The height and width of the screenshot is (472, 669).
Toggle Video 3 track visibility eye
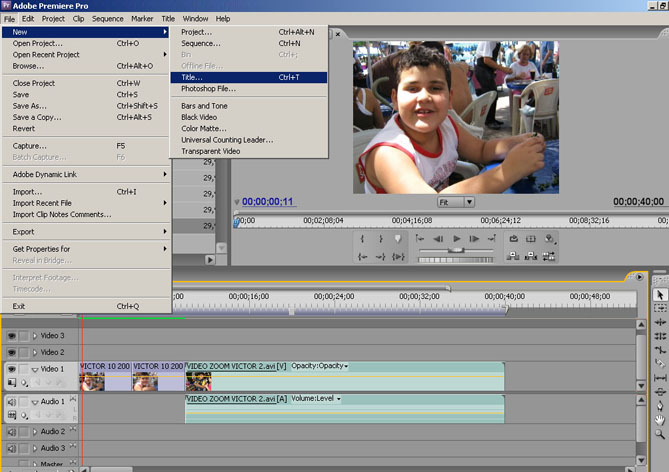12,336
